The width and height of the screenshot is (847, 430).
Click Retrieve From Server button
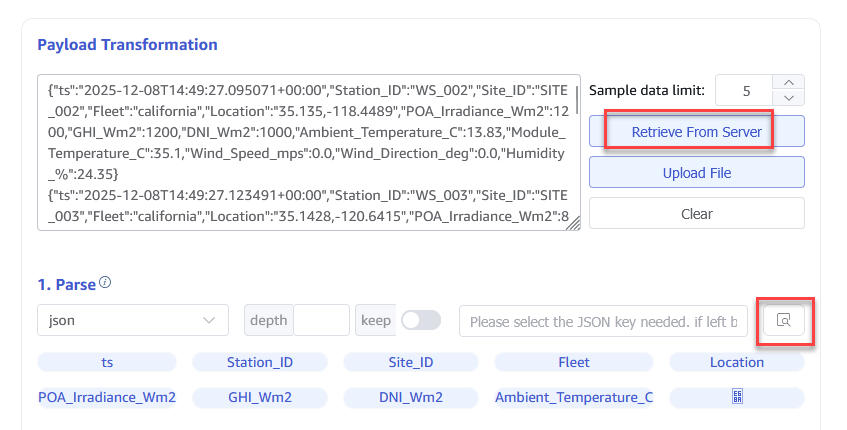click(696, 132)
